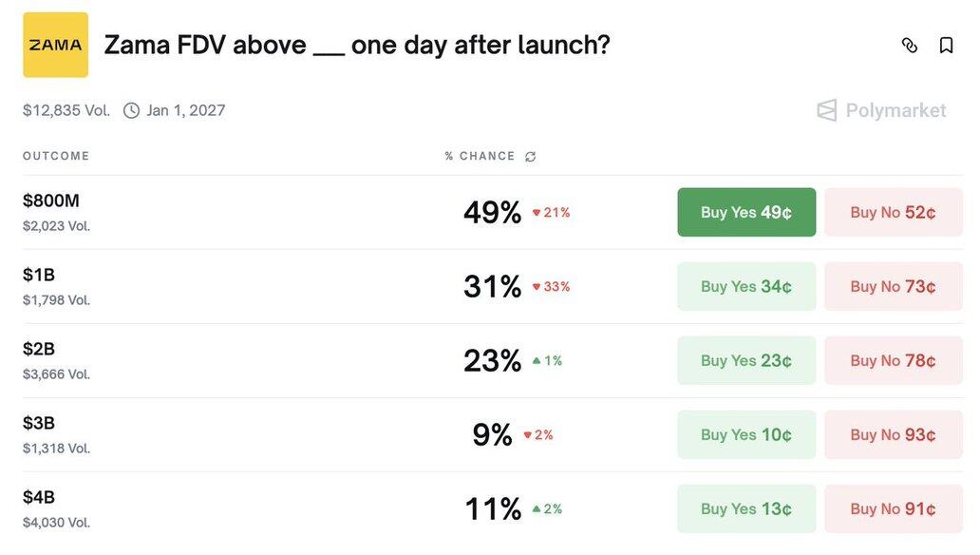
Task: Buy No at 93¢ for $3B
Action: tap(893, 434)
